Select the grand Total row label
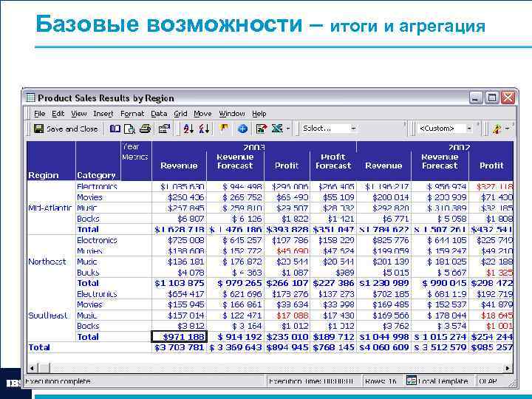This screenshot has width=532, height=399. pyautogui.click(x=39, y=347)
